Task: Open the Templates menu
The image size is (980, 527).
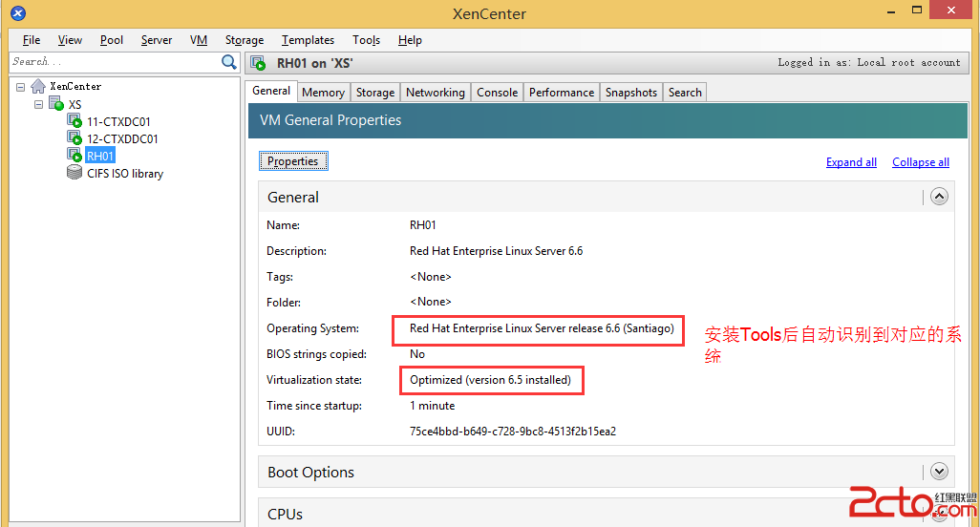Action: (308, 40)
